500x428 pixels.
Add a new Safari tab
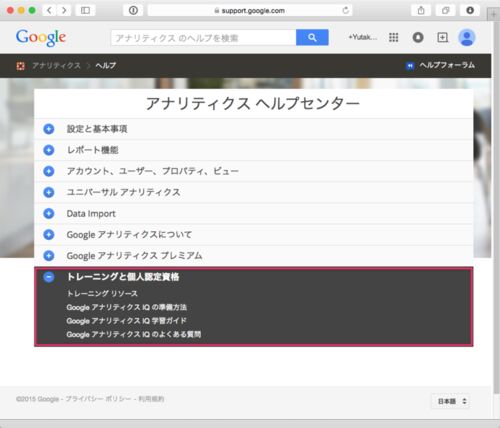click(493, 14)
